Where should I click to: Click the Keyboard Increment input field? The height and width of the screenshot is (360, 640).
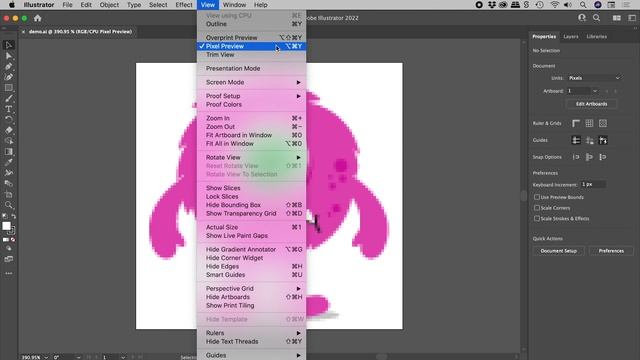tap(593, 185)
